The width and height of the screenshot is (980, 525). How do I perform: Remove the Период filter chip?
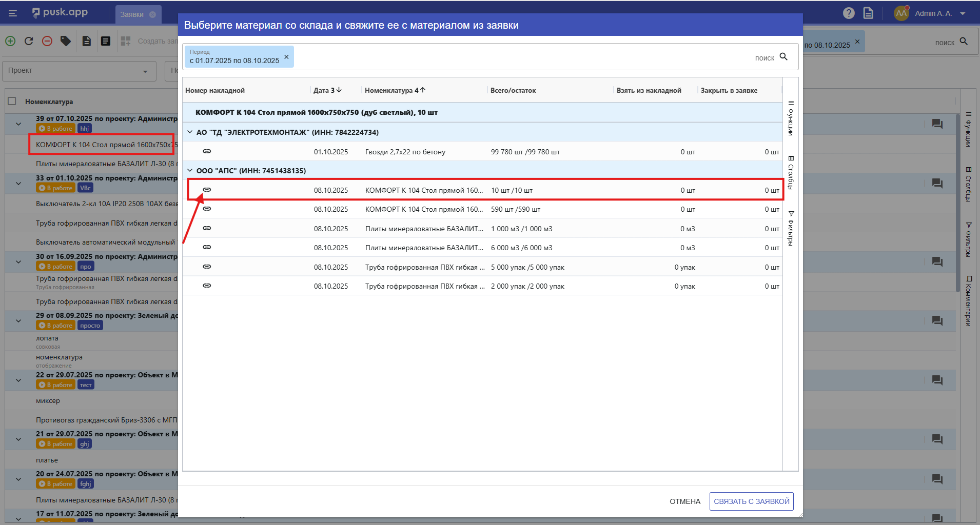pos(286,57)
